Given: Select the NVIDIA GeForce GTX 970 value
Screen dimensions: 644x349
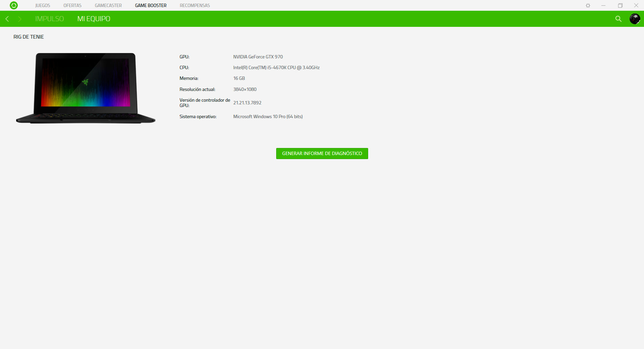Looking at the screenshot, I should click(x=258, y=57).
